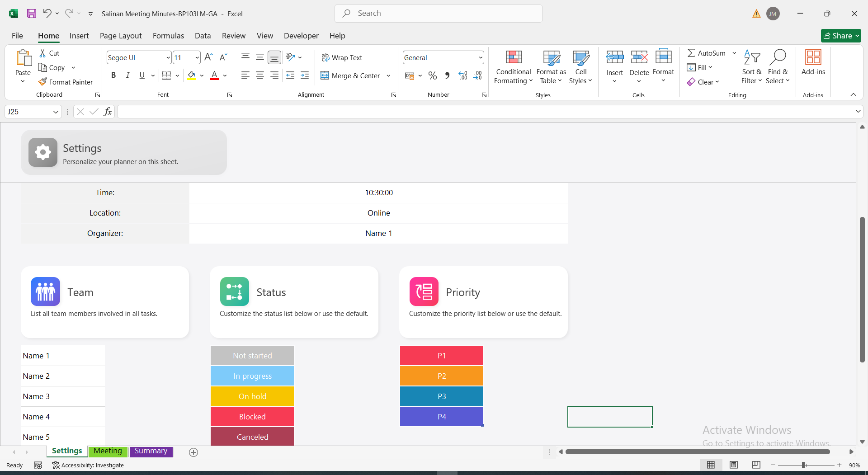Click Find & Select button
This screenshot has width=868, height=475.
pyautogui.click(x=778, y=67)
